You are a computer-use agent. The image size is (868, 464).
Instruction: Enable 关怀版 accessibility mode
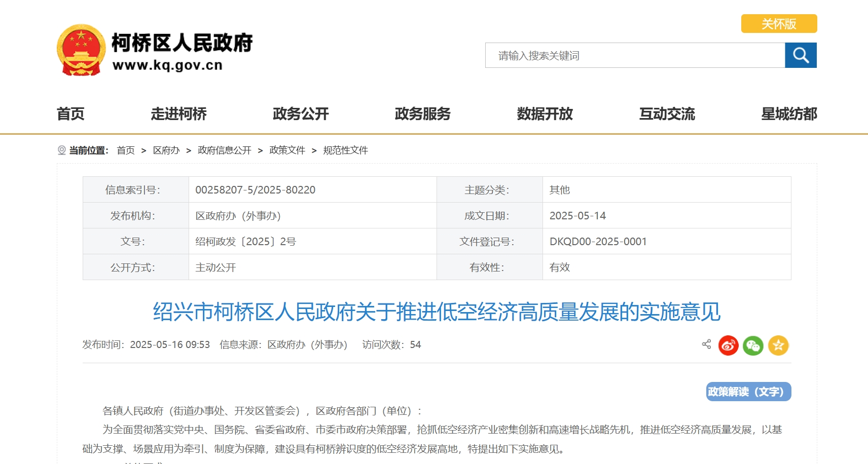click(x=779, y=24)
